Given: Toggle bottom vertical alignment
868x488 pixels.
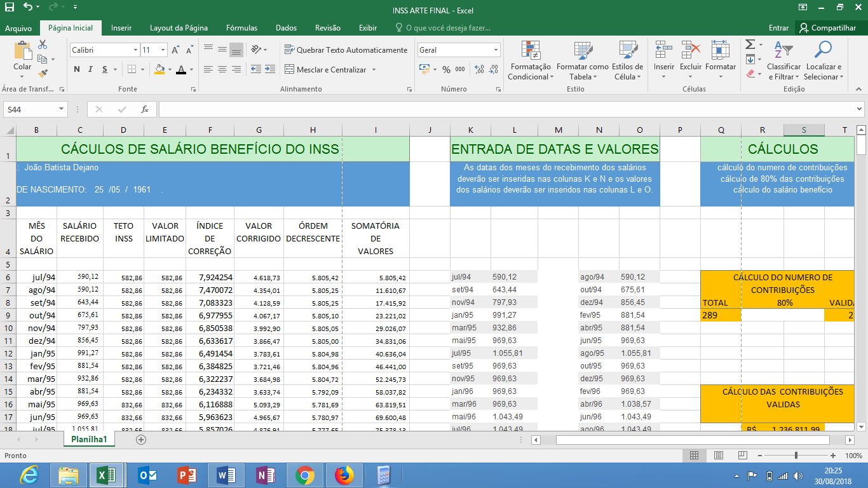Looking at the screenshot, I should coord(236,50).
